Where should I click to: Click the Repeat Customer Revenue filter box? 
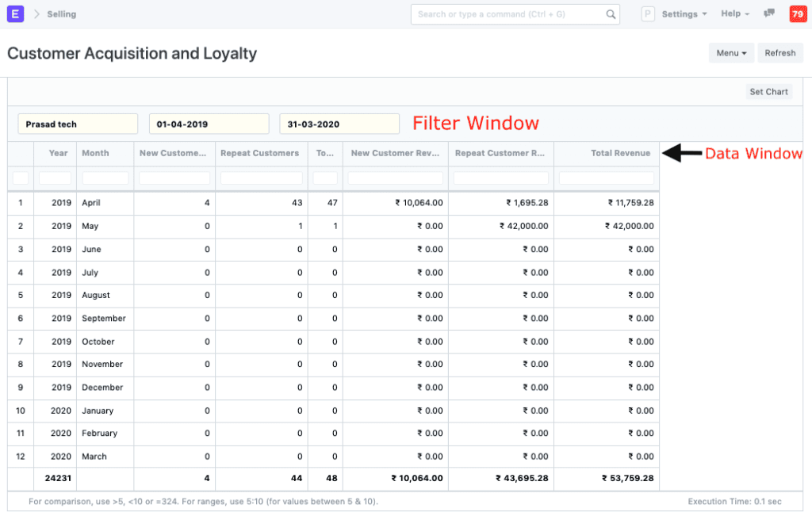coord(501,178)
